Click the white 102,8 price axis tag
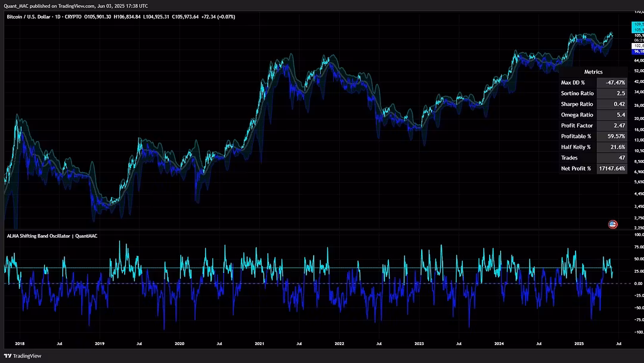 (x=638, y=46)
